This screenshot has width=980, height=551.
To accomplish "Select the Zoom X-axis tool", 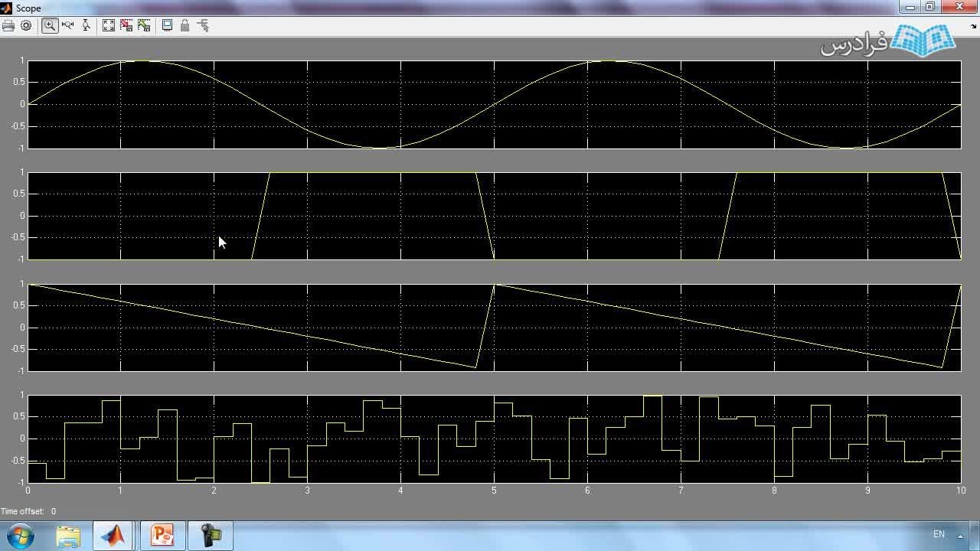I will (67, 25).
